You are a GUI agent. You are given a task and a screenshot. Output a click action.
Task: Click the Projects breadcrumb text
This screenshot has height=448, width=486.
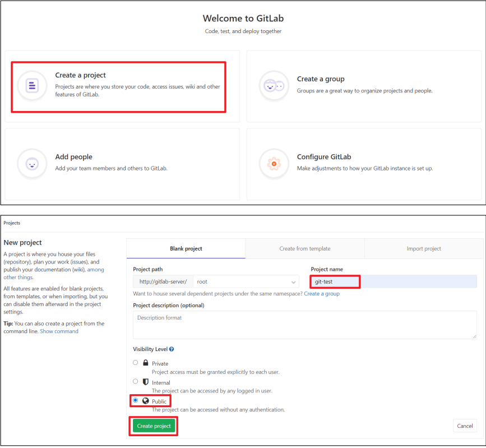coord(12,223)
